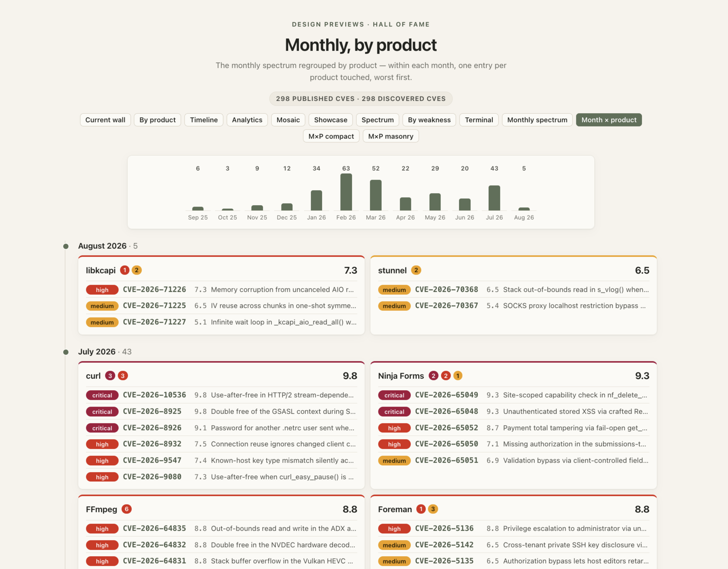
Task: Open the libkcapi product title
Action: tap(101, 270)
